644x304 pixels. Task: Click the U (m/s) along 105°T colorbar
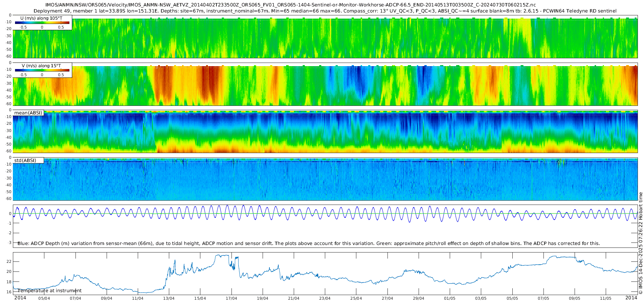click(42, 23)
